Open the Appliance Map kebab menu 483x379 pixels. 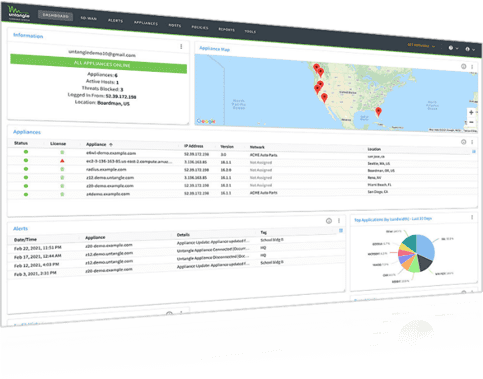tap(472, 67)
